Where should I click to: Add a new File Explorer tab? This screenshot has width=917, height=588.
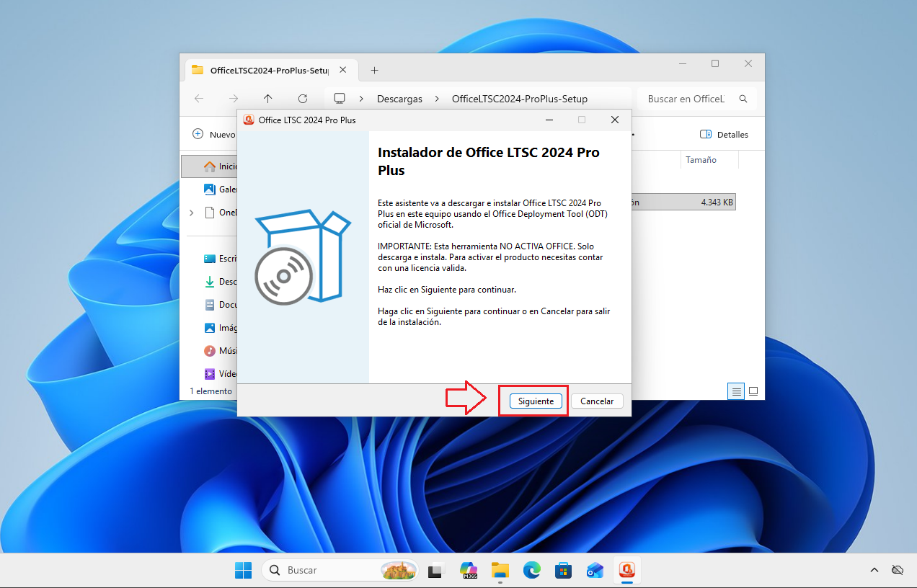point(374,70)
